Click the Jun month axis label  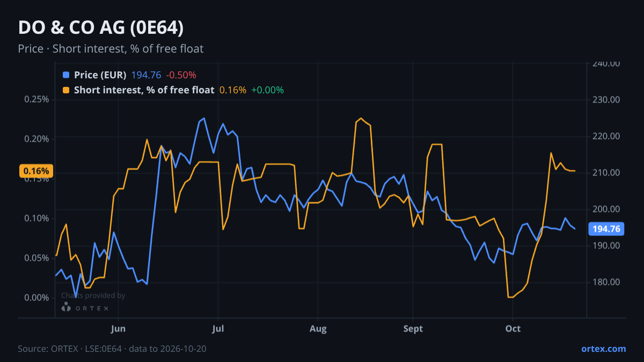point(118,328)
